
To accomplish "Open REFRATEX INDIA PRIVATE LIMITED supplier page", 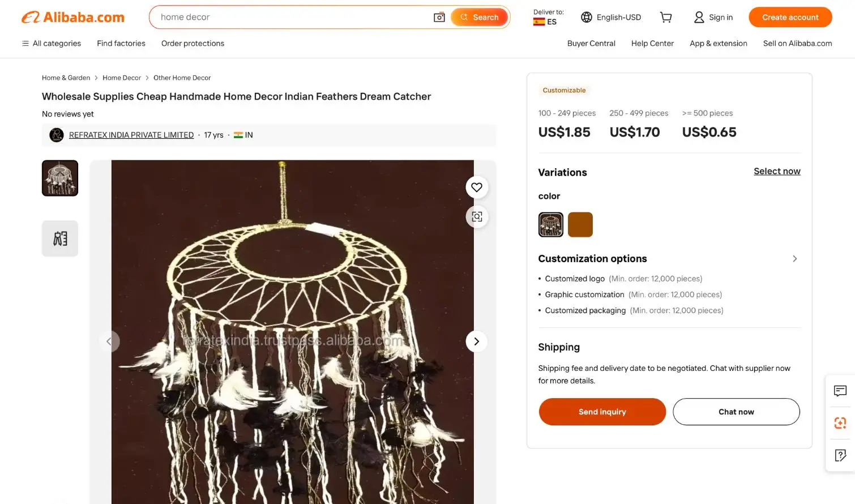I will (131, 135).
